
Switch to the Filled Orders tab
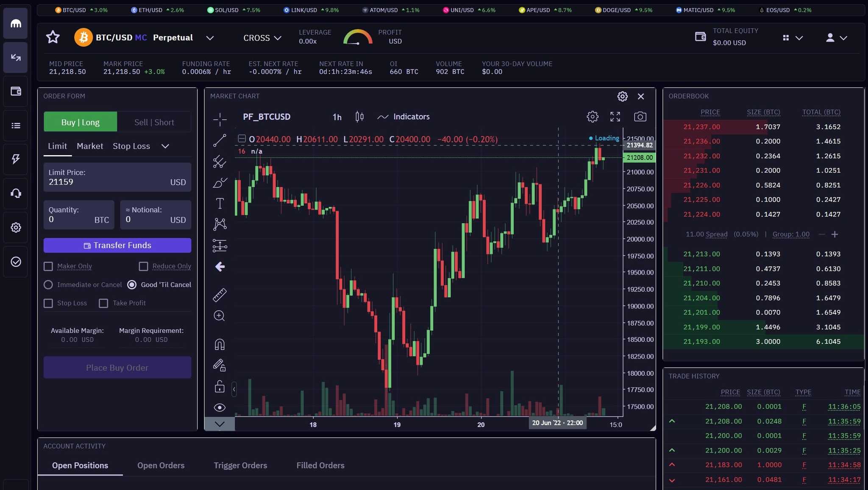point(320,465)
